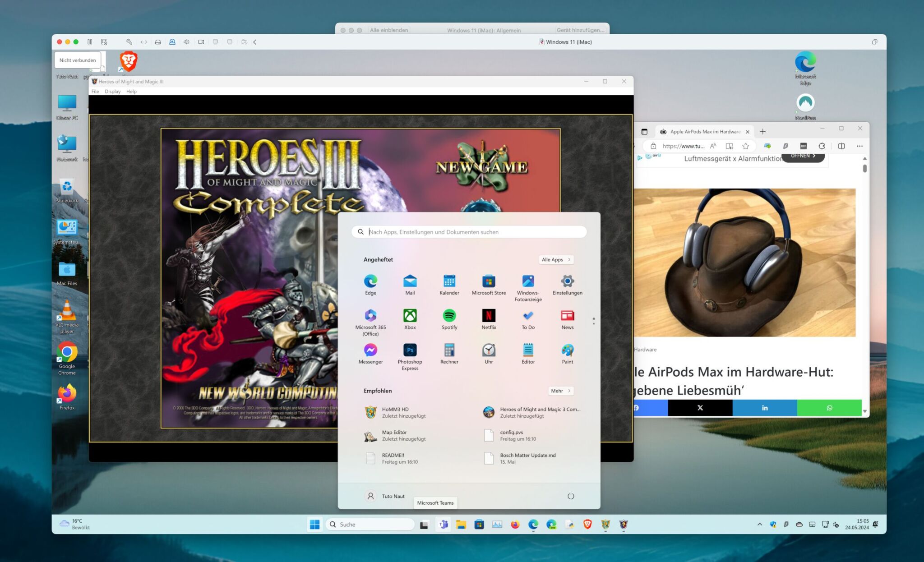Open Windows-Fotoanzeige from pinned apps
Screen dimensions: 924x562
point(528,288)
